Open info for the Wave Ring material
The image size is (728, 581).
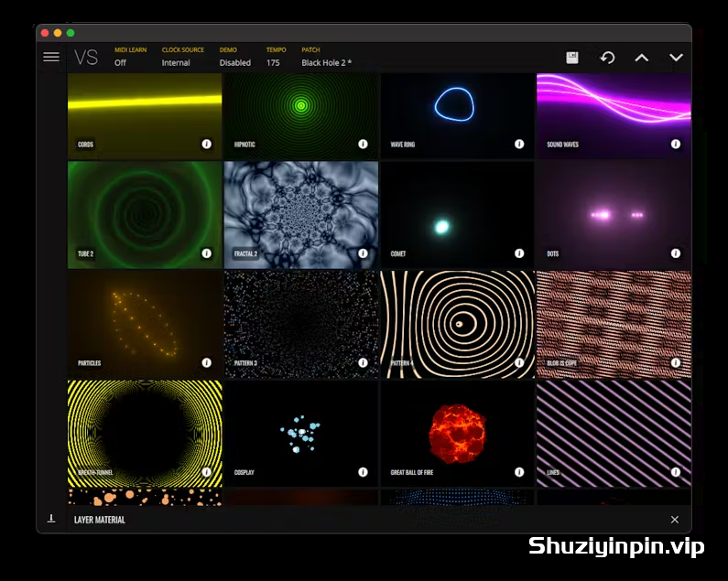(x=519, y=144)
